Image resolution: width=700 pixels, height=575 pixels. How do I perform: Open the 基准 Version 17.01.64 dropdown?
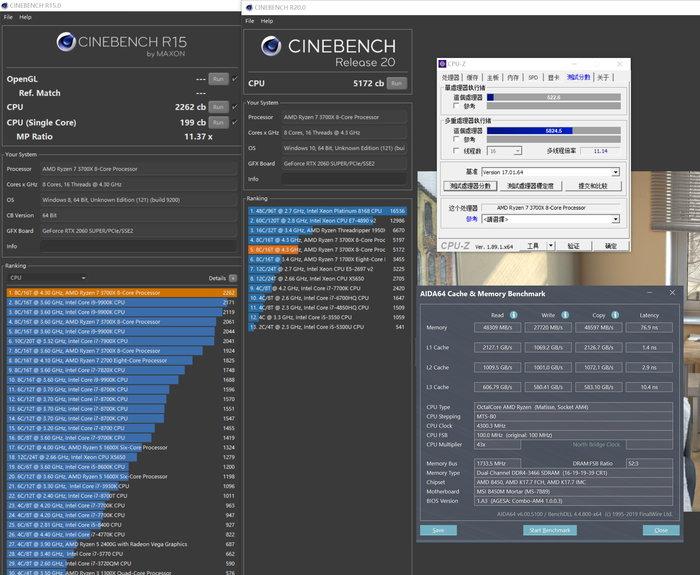pyautogui.click(x=550, y=172)
